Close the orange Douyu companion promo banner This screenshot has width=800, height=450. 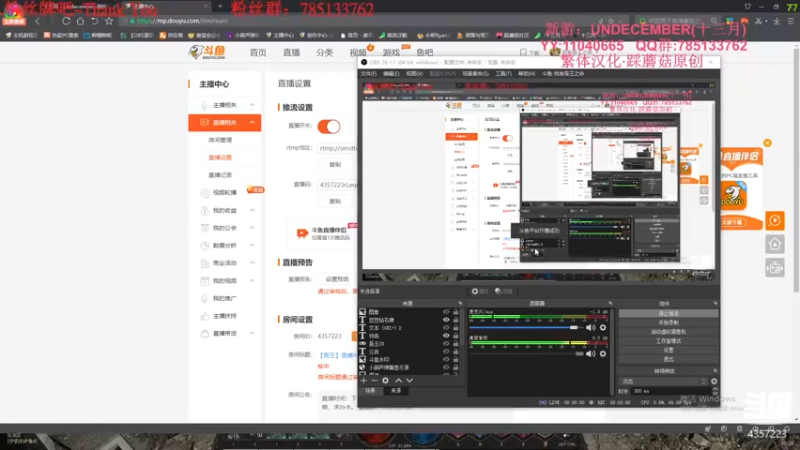767,143
